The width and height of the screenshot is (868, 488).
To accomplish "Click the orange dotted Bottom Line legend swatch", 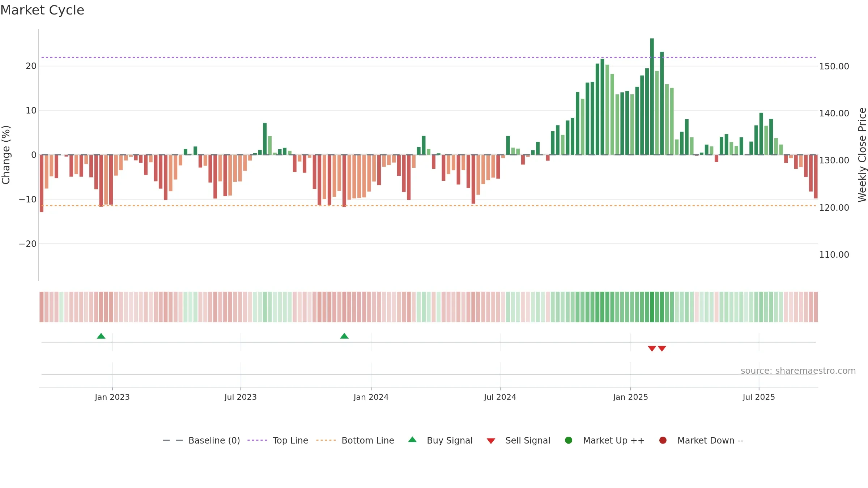I will [326, 440].
